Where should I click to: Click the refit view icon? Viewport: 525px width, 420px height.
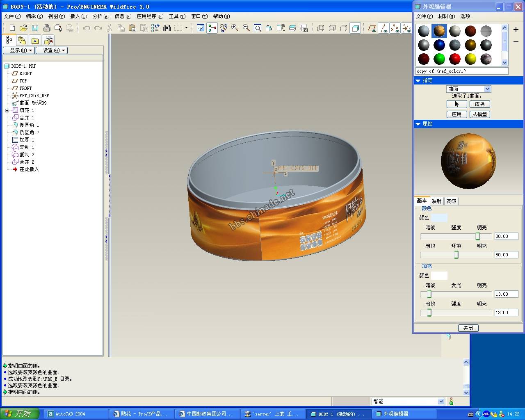(258, 28)
